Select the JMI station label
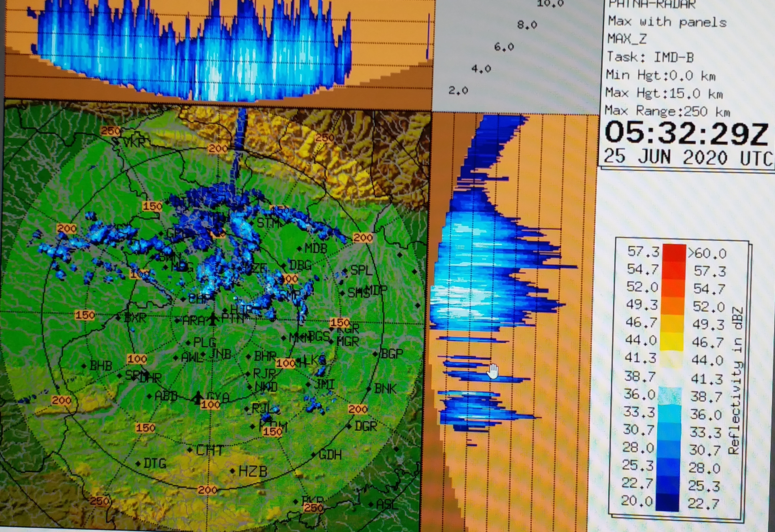This screenshot has width=775, height=532. [x=324, y=384]
